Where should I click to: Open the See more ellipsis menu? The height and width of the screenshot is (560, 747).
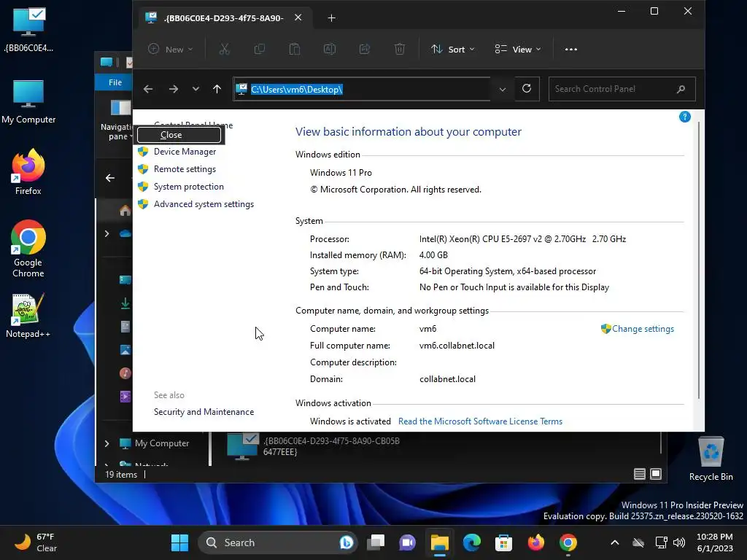[570, 49]
